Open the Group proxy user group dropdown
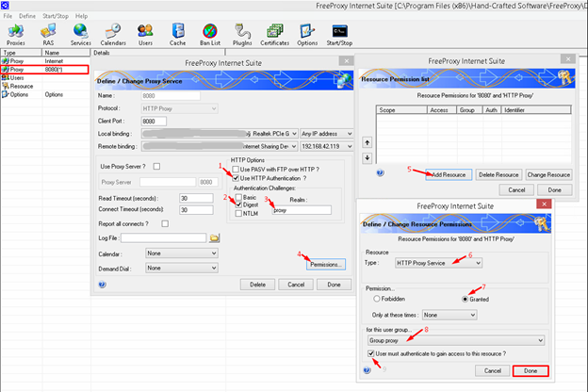Image resolution: width=588 pixels, height=392 pixels. click(456, 340)
